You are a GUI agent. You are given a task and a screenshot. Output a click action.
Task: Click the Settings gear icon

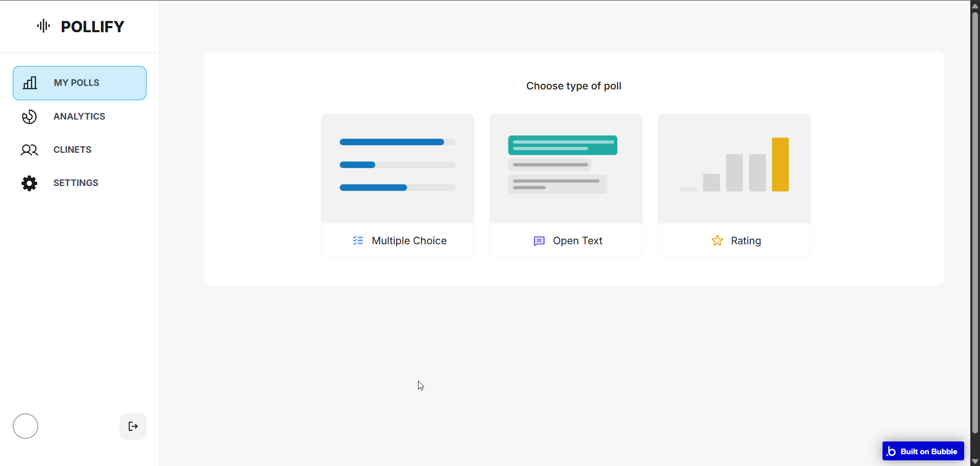[x=29, y=183]
